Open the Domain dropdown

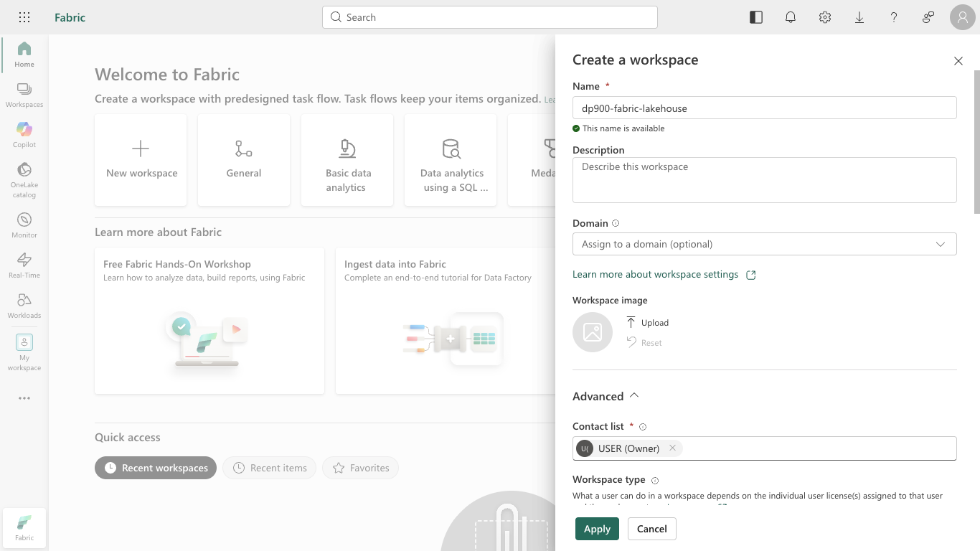pos(765,244)
